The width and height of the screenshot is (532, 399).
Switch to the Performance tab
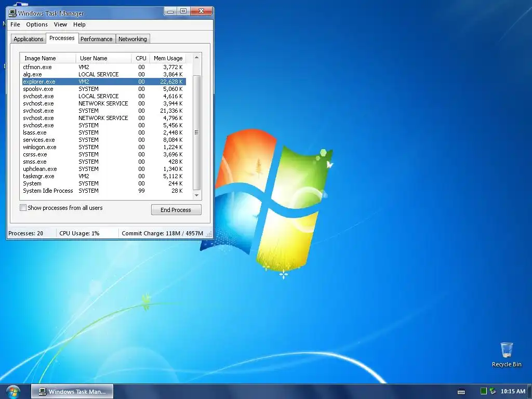point(96,39)
